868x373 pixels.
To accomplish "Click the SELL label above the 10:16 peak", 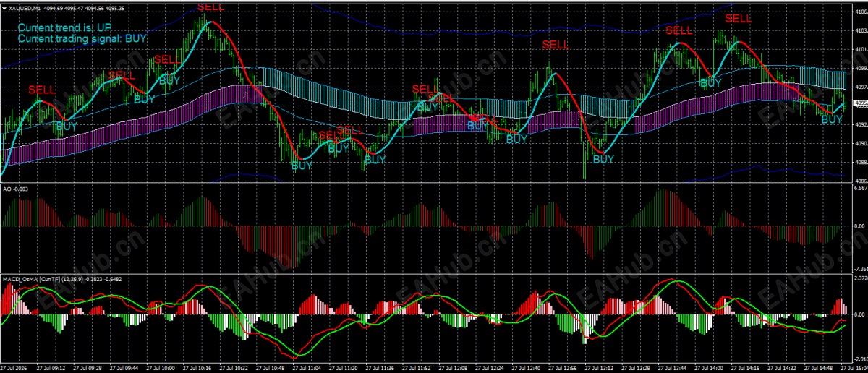I will click(x=211, y=7).
